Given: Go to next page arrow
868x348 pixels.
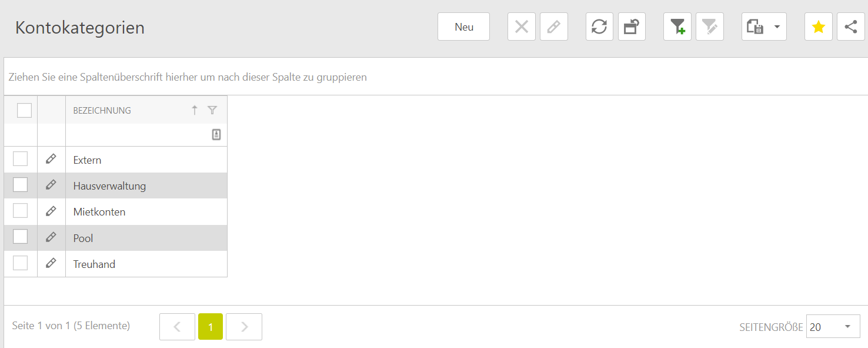Looking at the screenshot, I should click(x=244, y=327).
